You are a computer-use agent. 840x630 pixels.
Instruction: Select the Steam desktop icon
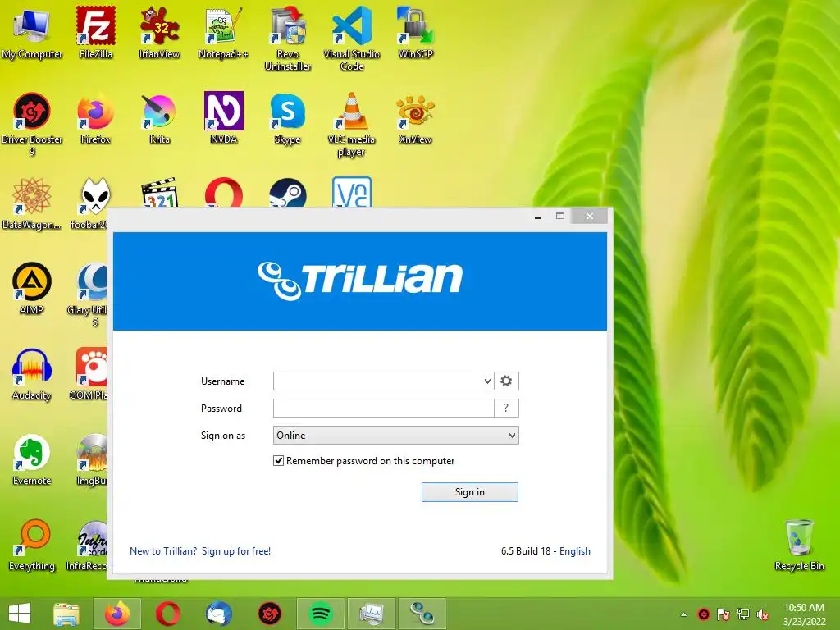[288, 193]
